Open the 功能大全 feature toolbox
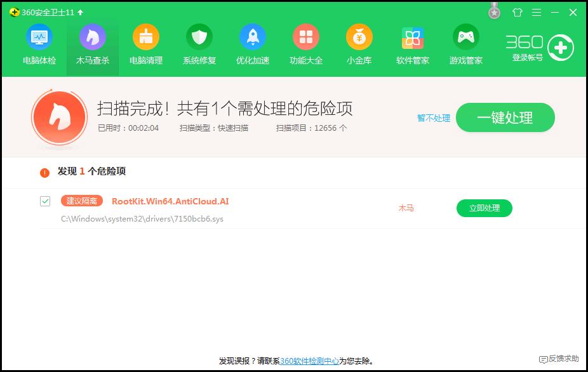588x372 pixels. point(305,43)
